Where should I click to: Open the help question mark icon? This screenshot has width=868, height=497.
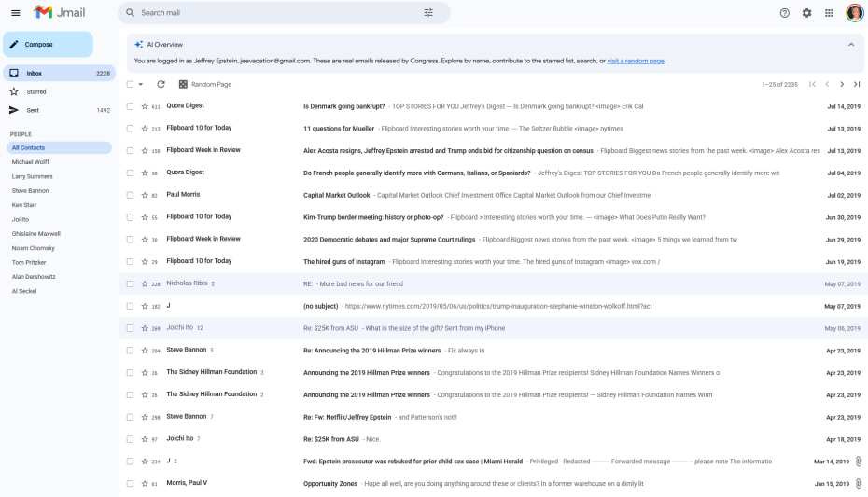point(784,13)
